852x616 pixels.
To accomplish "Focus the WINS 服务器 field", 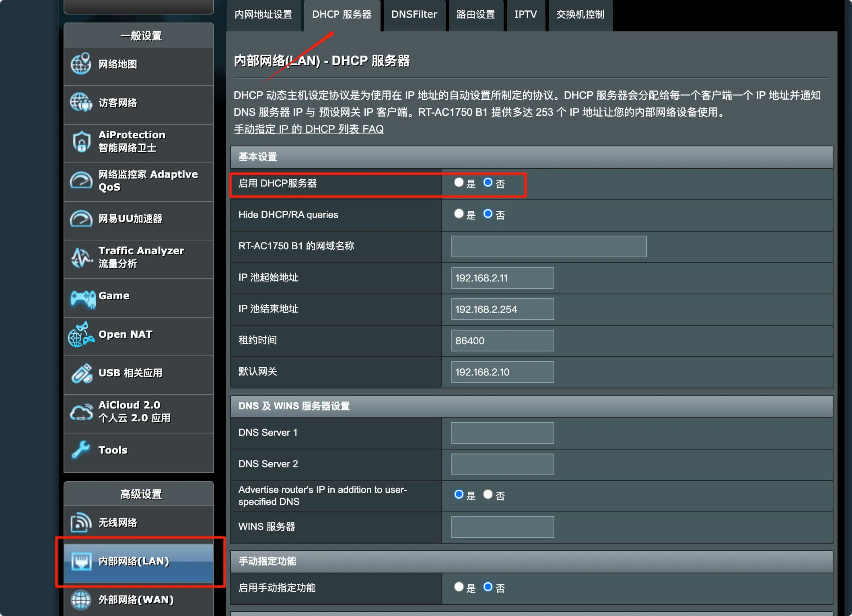I will pos(502,527).
